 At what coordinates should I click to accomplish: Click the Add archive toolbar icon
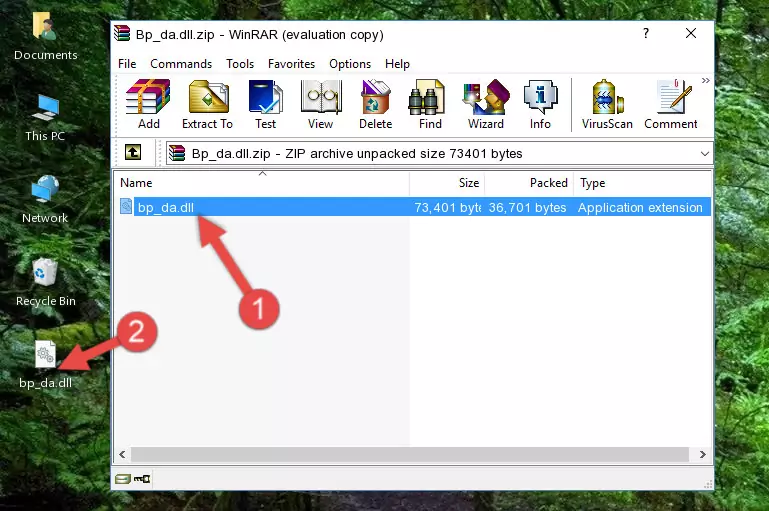(148, 104)
